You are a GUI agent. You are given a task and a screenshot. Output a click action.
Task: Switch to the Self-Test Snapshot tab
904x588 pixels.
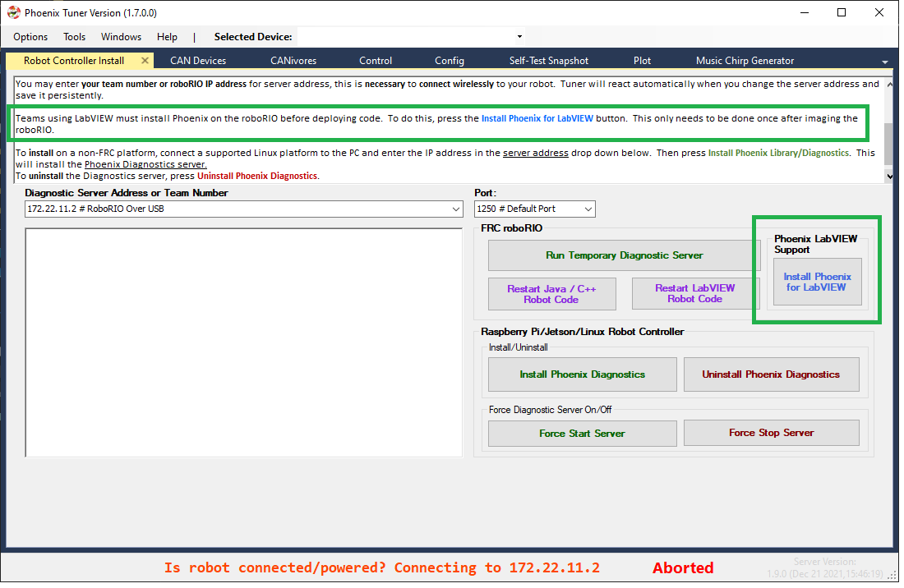pos(549,61)
